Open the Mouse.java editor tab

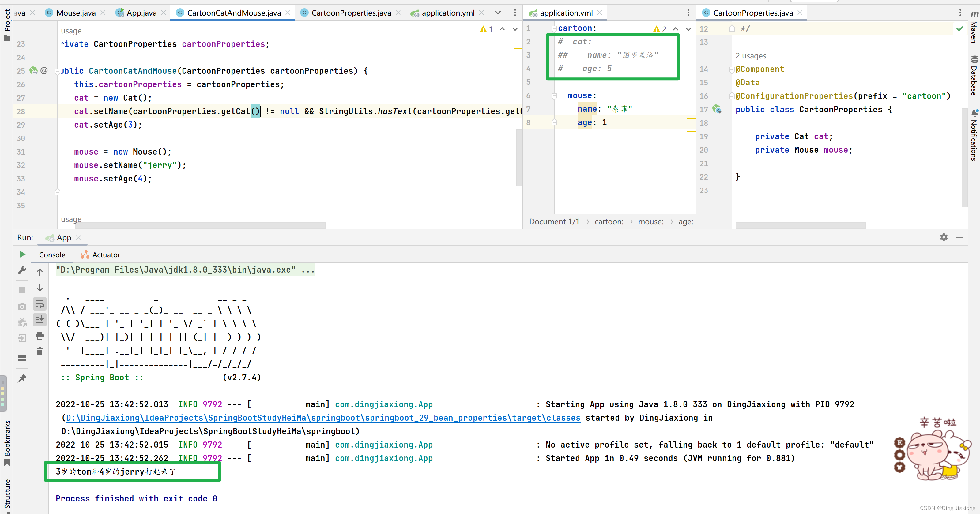75,13
